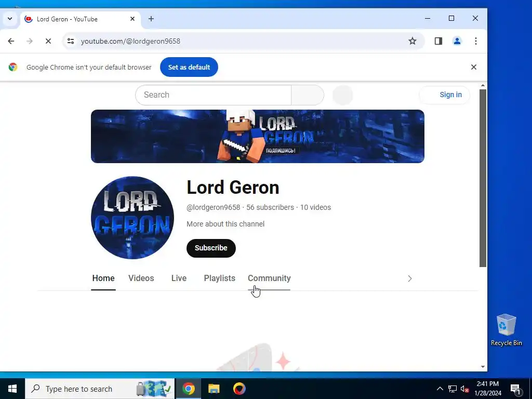Click page scrollbar down arrow

[483, 367]
